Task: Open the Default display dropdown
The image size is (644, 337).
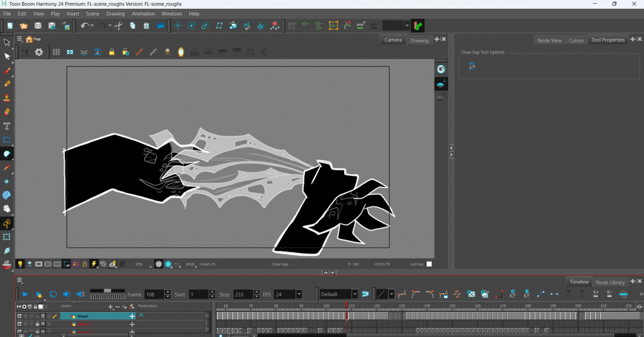Action: (355, 294)
